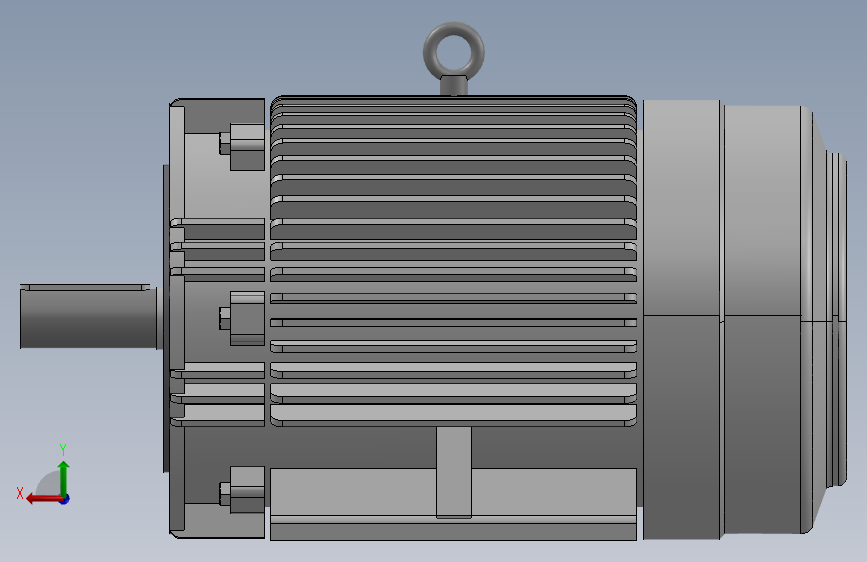The image size is (867, 562).
Task: Click the green Y axis arrow
Action: [64, 478]
